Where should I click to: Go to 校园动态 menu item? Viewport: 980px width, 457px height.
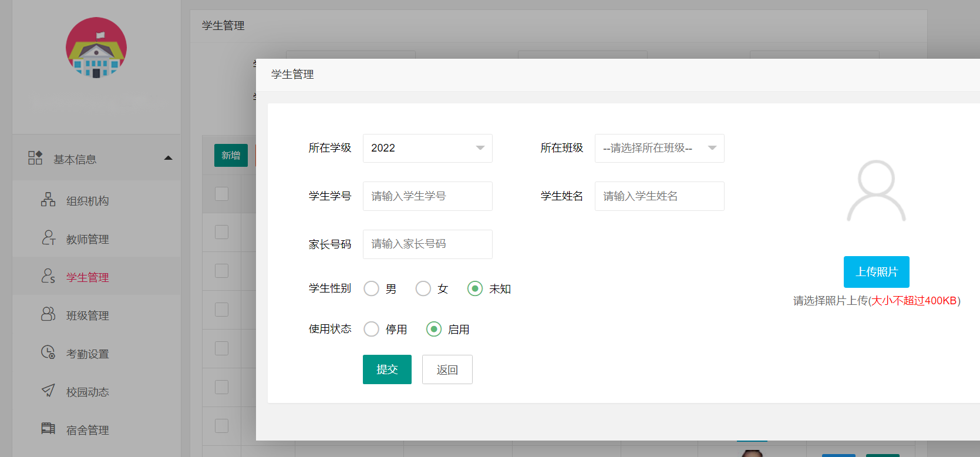click(x=87, y=392)
